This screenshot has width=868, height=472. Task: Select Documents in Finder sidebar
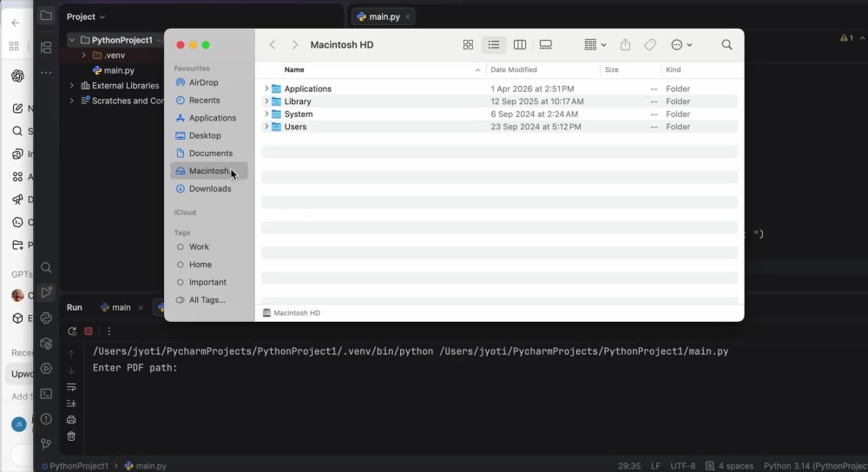point(209,154)
